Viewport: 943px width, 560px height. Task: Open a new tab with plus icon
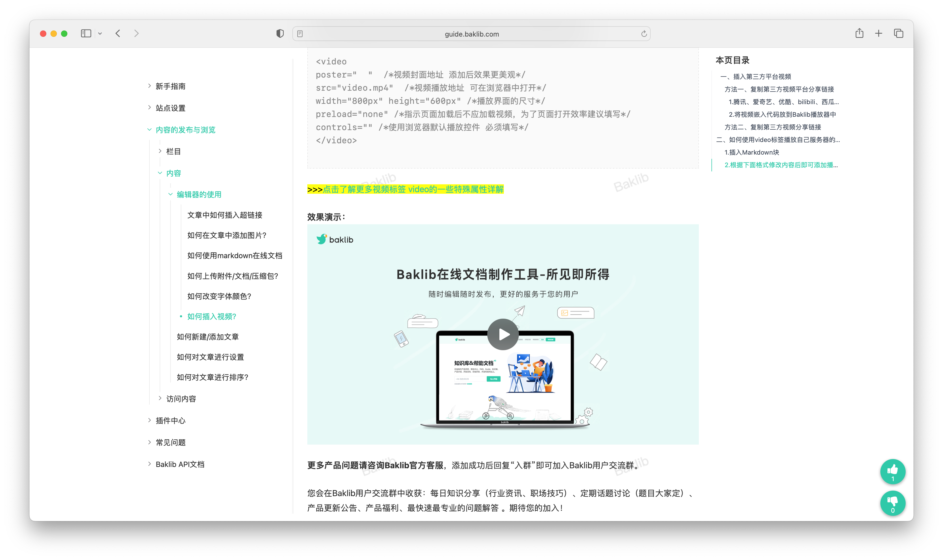click(x=879, y=34)
